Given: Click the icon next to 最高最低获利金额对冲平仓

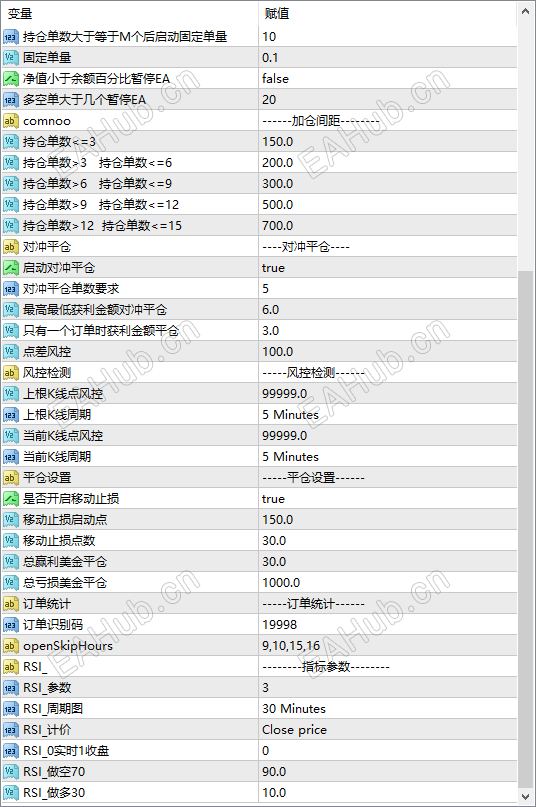Looking at the screenshot, I should click(11, 310).
